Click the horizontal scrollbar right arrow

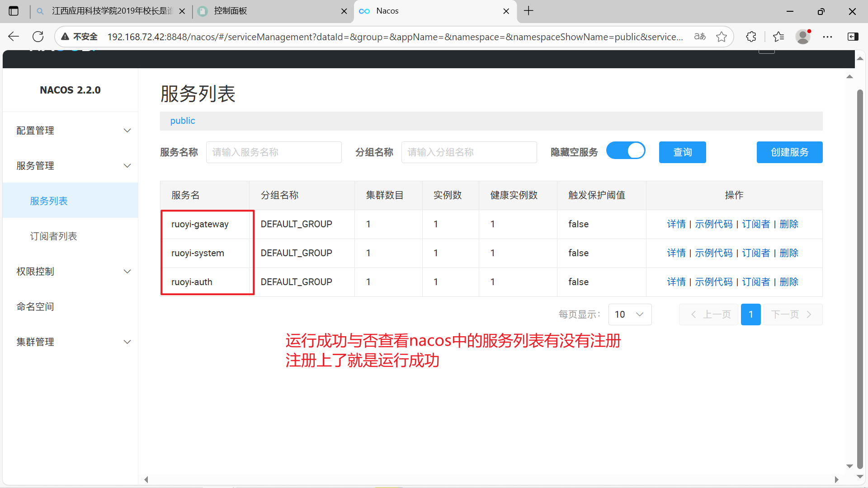[x=836, y=479]
